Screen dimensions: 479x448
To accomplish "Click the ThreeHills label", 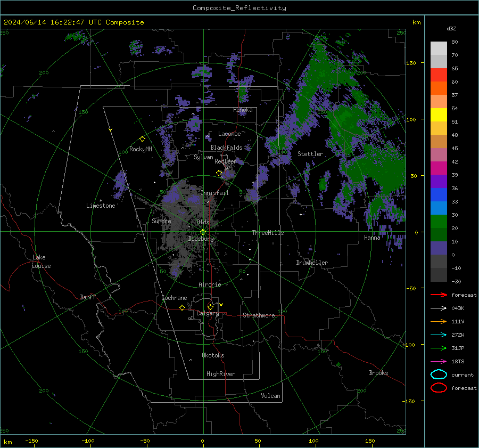I will tap(268, 233).
